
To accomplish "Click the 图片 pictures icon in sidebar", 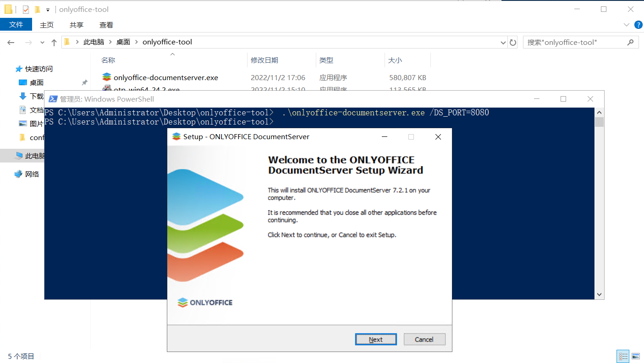I will coord(23,124).
